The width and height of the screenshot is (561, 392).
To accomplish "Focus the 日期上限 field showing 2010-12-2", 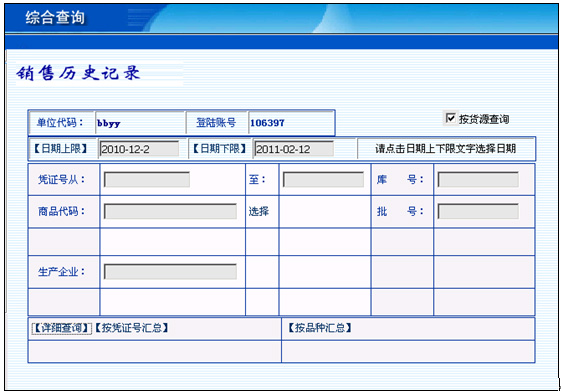I will [139, 149].
